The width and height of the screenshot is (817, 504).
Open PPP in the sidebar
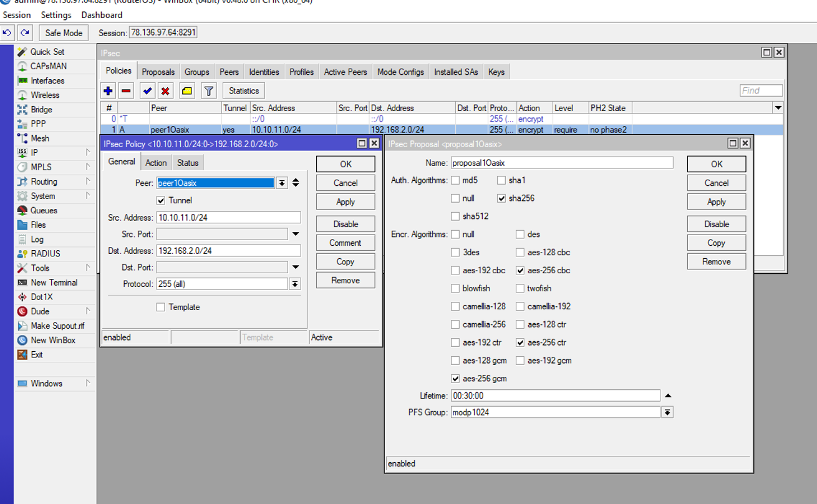(38, 124)
